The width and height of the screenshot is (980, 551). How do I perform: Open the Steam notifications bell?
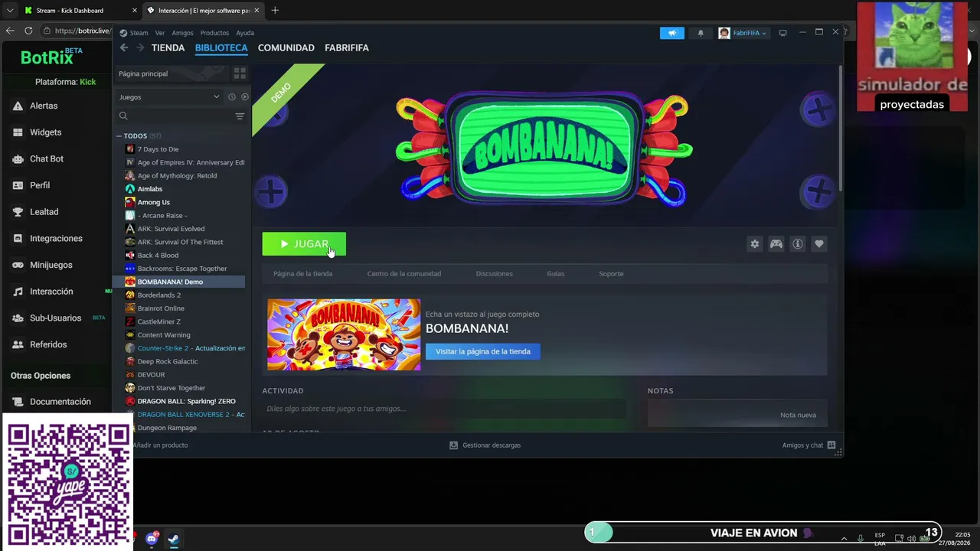pyautogui.click(x=701, y=33)
